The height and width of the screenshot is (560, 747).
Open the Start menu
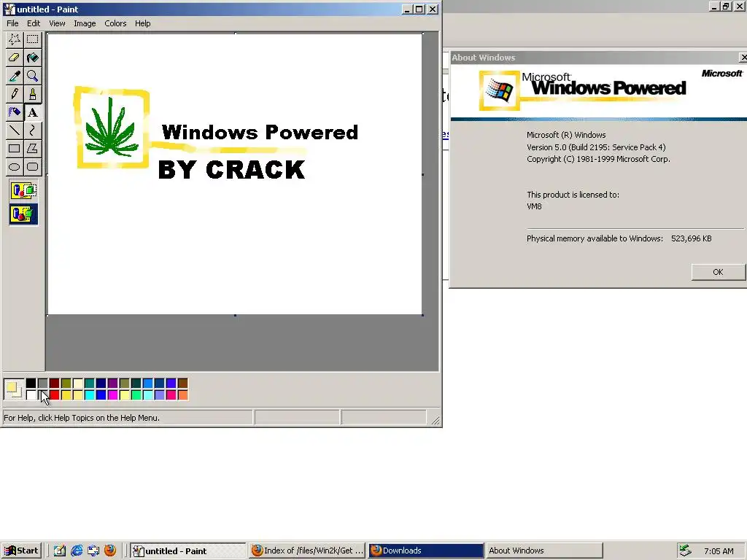tap(21, 551)
